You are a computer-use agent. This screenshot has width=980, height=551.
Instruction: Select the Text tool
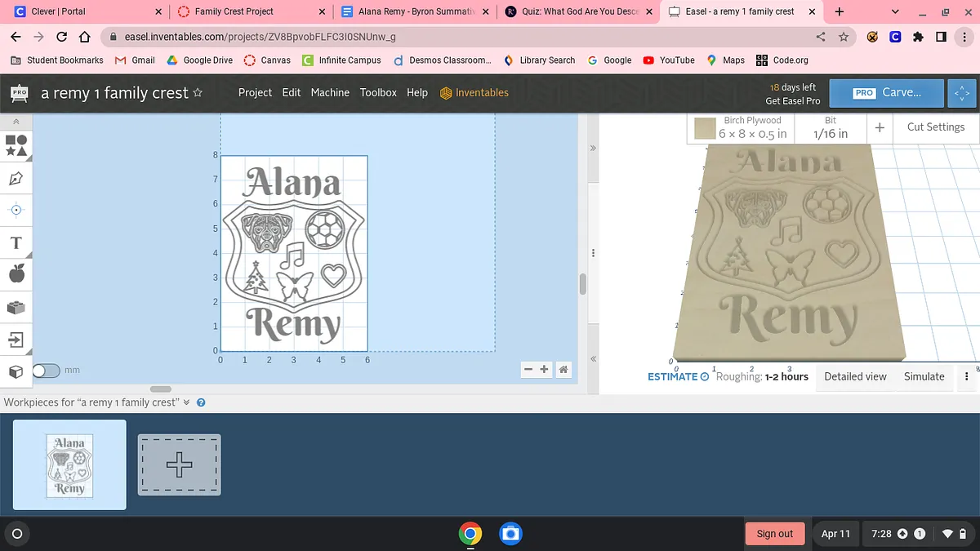click(x=16, y=242)
